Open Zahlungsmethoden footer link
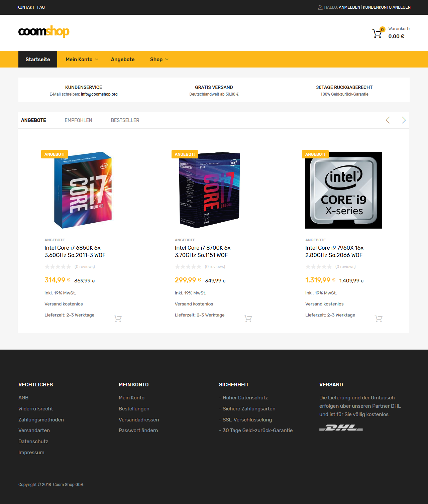 41,420
